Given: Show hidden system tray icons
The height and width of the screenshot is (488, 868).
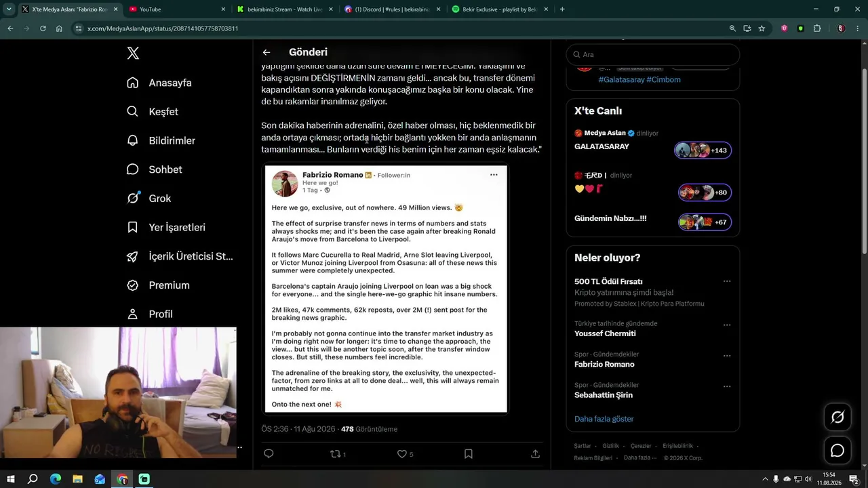Looking at the screenshot, I should [x=765, y=479].
